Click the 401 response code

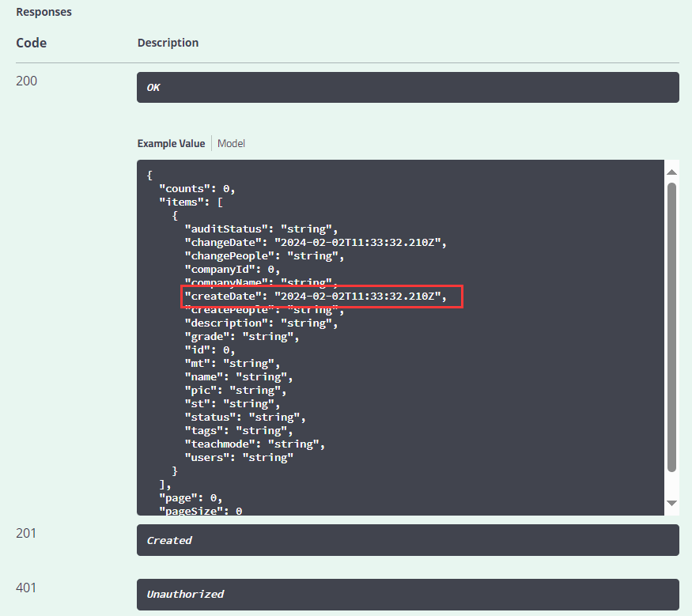tap(26, 588)
